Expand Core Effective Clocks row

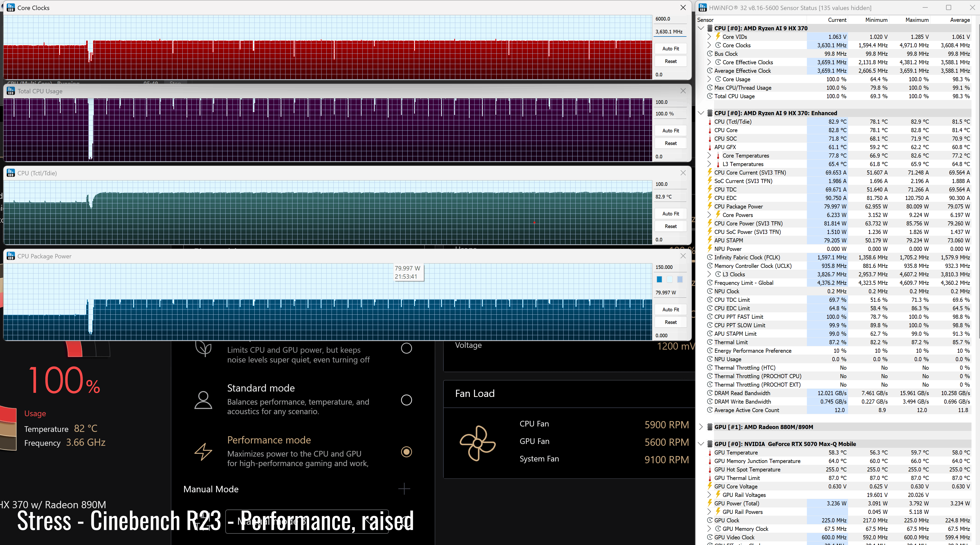709,62
